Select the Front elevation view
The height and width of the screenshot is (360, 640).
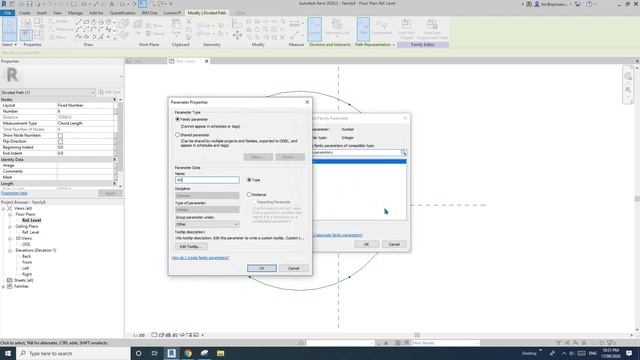pos(27,262)
